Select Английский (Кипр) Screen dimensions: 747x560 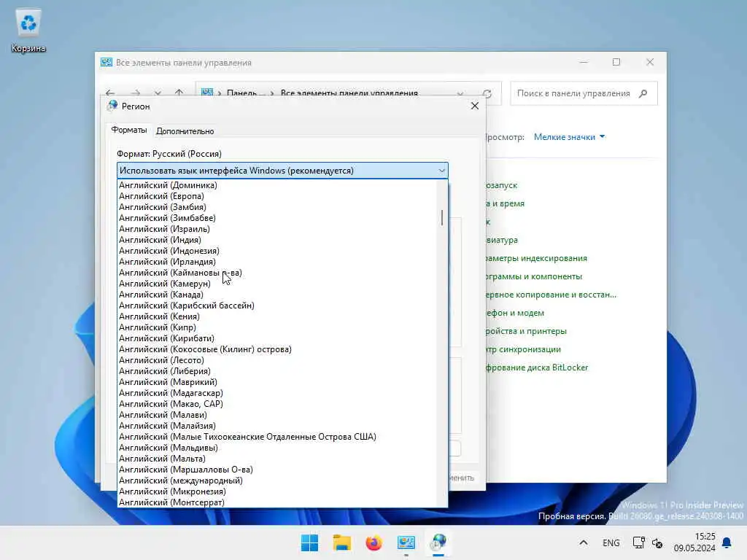tap(276, 327)
